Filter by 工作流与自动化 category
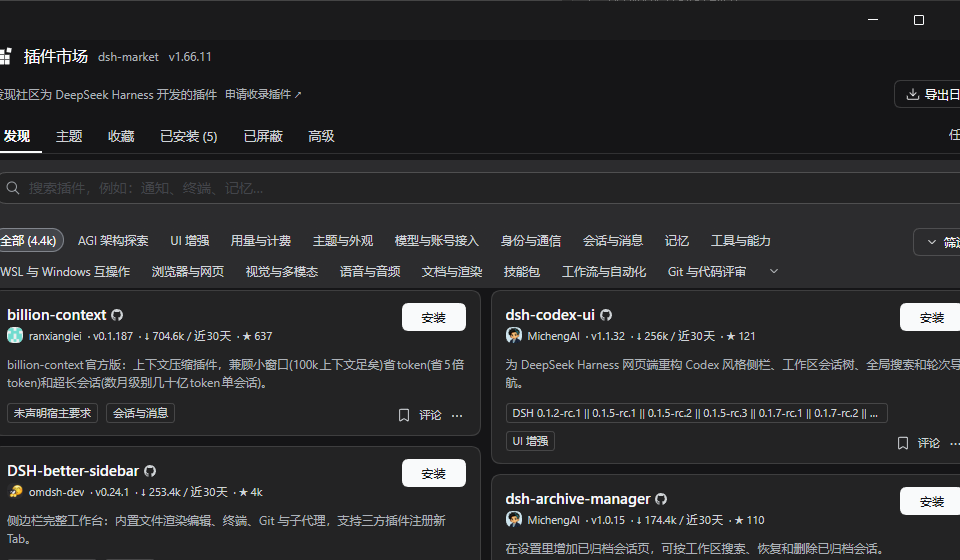Viewport: 960px width, 560px height. point(604,271)
